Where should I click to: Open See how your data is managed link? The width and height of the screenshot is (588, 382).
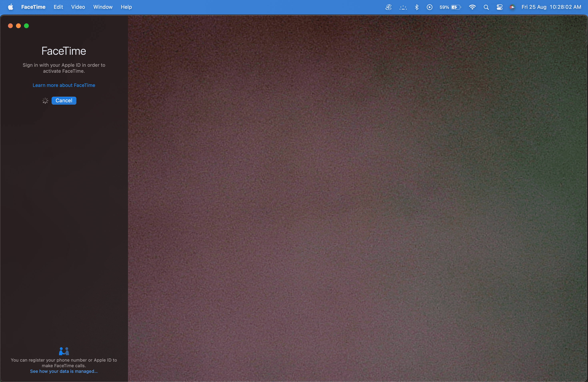(x=64, y=371)
